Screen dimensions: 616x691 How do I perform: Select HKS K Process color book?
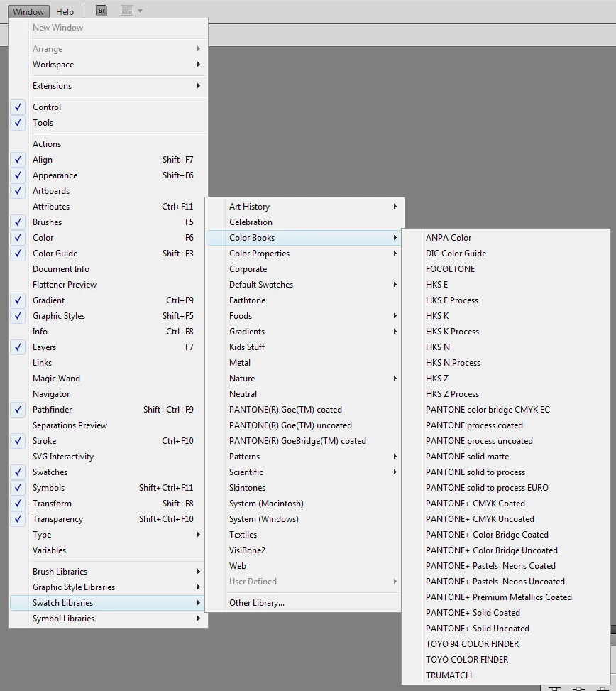coord(506,332)
